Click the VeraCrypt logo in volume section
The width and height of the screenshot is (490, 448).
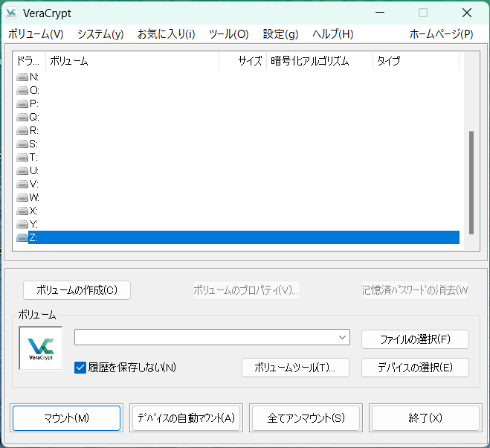click(x=41, y=348)
